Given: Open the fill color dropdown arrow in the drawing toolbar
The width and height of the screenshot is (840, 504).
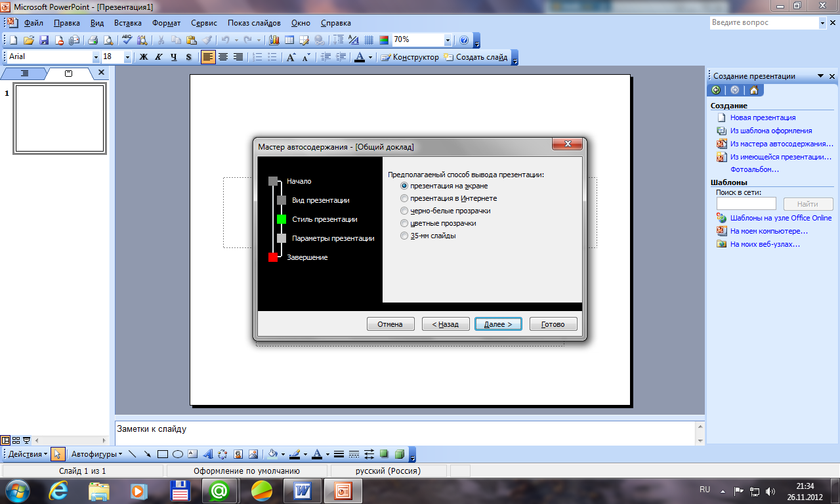Looking at the screenshot, I should (283, 453).
